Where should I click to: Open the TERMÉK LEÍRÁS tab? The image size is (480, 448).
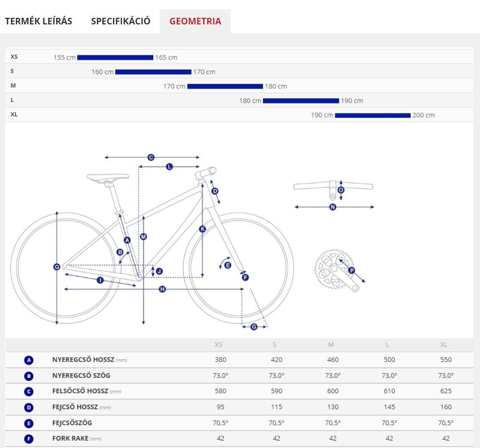pyautogui.click(x=38, y=21)
